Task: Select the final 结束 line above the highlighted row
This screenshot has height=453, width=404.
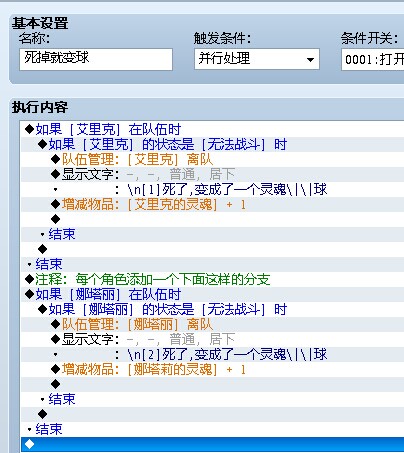Action: 212,429
